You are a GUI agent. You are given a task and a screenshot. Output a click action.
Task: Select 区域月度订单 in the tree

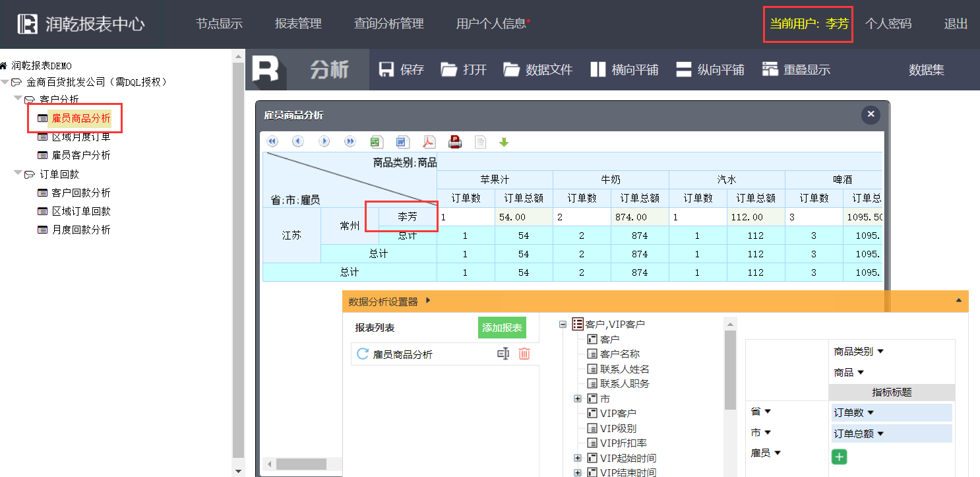81,137
